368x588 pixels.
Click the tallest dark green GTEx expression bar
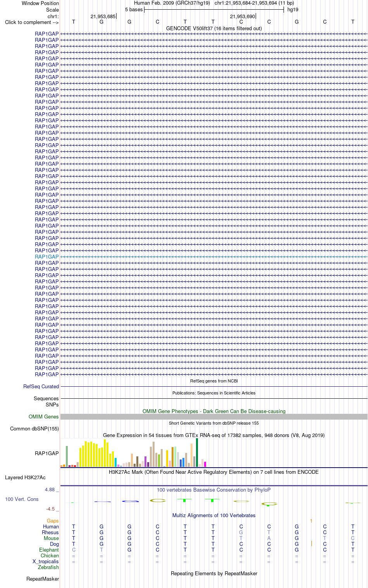pyautogui.click(x=197, y=452)
